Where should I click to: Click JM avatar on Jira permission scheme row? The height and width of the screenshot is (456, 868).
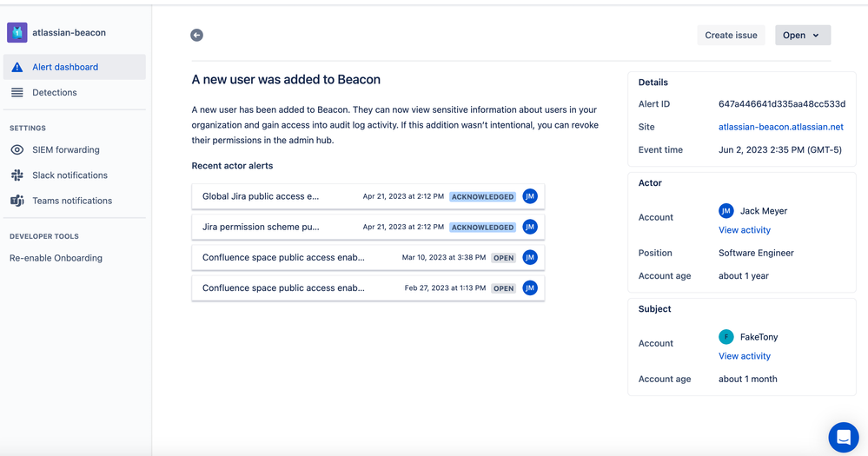pos(530,227)
